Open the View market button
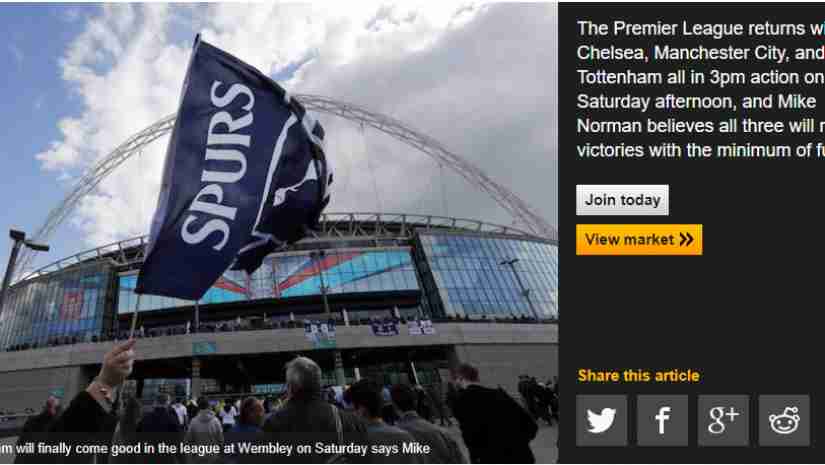The width and height of the screenshot is (825, 465). click(x=639, y=240)
